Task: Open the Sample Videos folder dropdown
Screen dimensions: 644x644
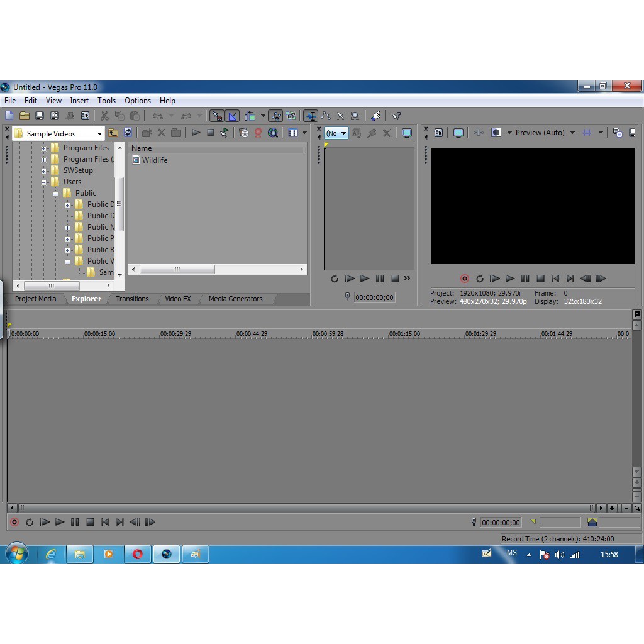Action: click(x=99, y=133)
